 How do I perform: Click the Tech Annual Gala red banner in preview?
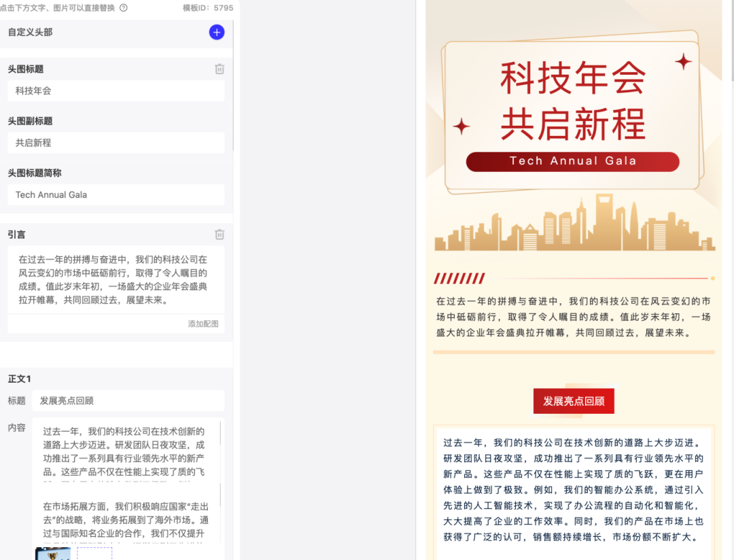pos(572,161)
